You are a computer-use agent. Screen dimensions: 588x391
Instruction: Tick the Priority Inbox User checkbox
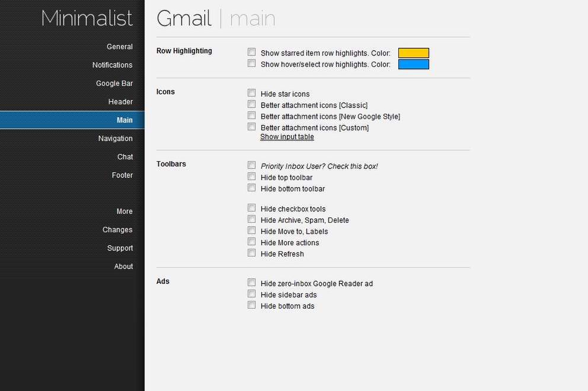pos(252,165)
